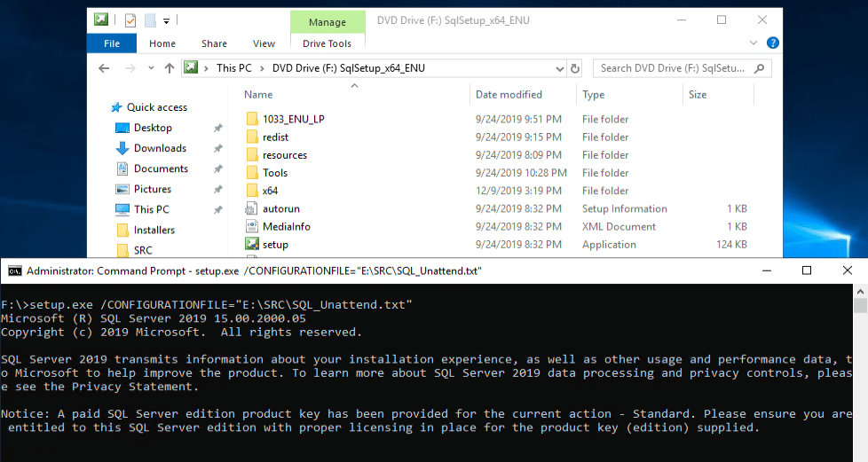Click the Help question mark icon
Image resolution: width=868 pixels, height=462 pixels.
773,43
